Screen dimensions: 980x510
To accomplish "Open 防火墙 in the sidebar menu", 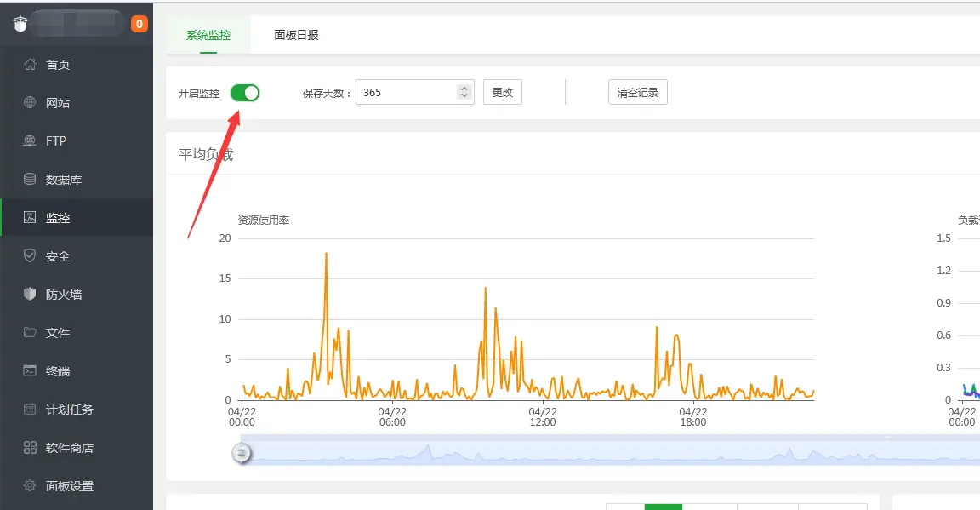I will 77,294.
